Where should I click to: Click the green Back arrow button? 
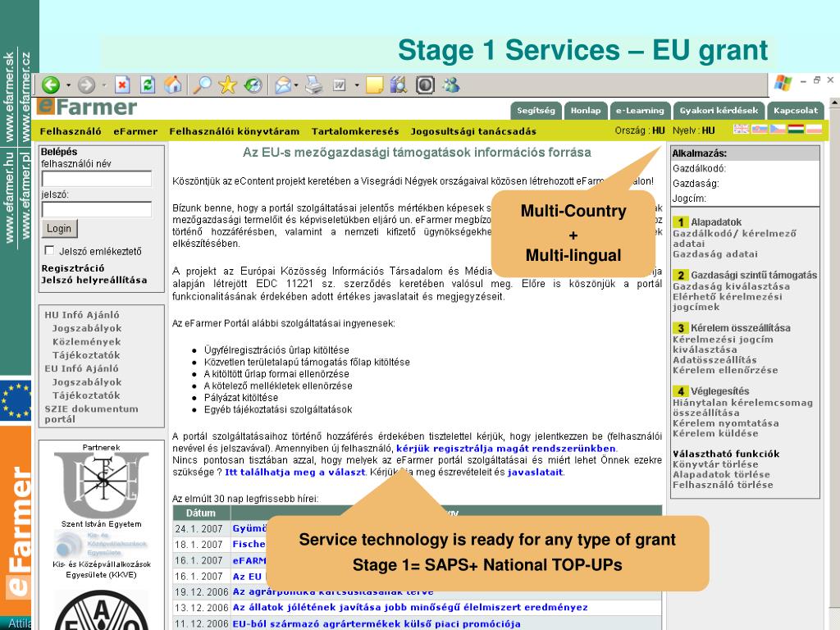pyautogui.click(x=51, y=84)
